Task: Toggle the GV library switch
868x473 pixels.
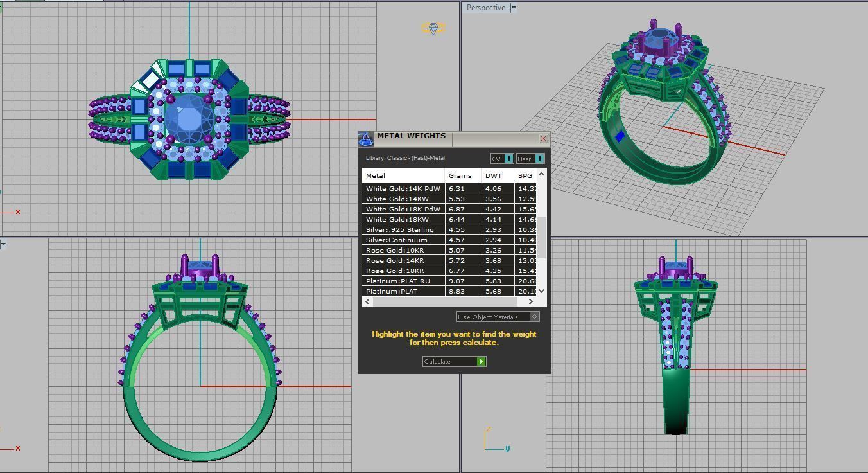Action: [502, 159]
